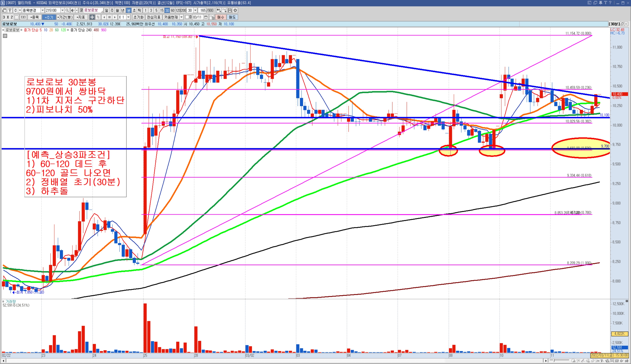Screen dimensions: 631x364
Task: Adjust the bottom chart zoom slider
Action: [x=554, y=361]
